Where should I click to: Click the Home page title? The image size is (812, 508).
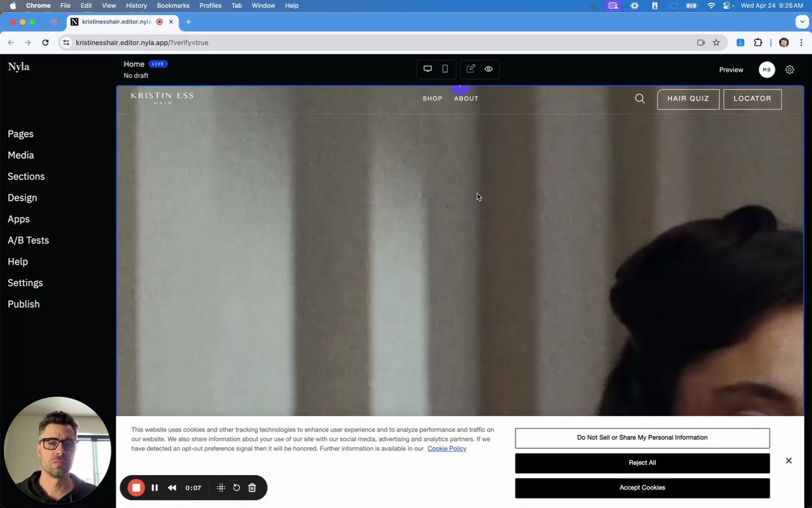(134, 64)
